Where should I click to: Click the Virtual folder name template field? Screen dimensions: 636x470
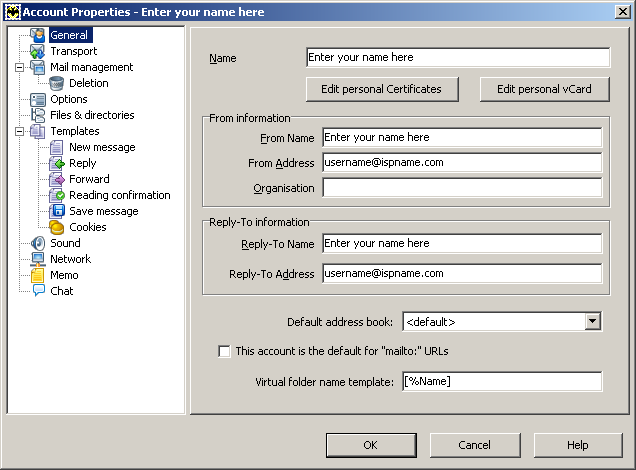tap(501, 381)
